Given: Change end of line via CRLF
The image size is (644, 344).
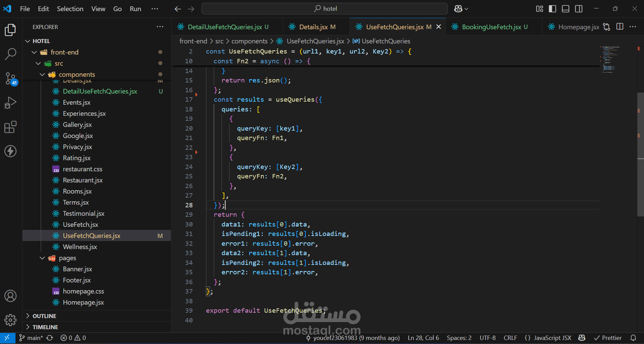Looking at the screenshot, I should (x=510, y=338).
